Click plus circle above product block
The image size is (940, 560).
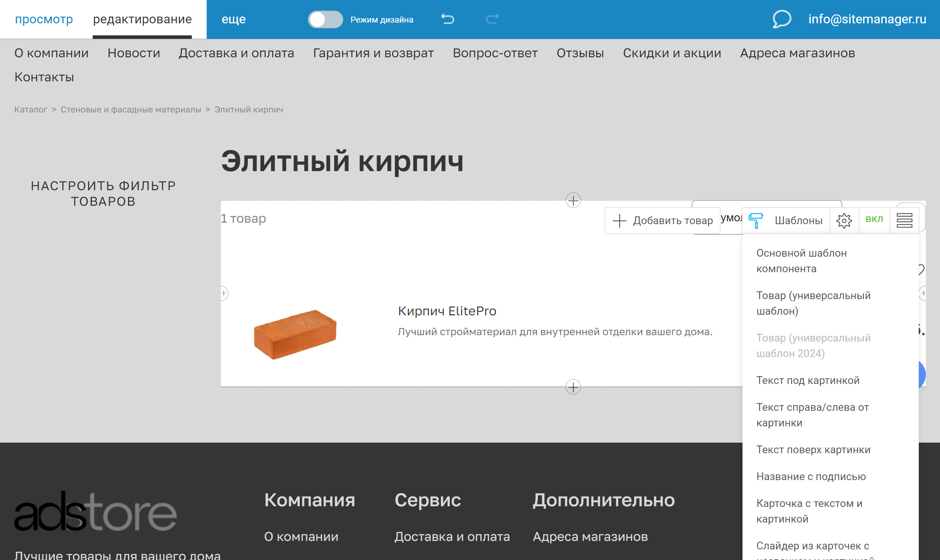click(573, 200)
